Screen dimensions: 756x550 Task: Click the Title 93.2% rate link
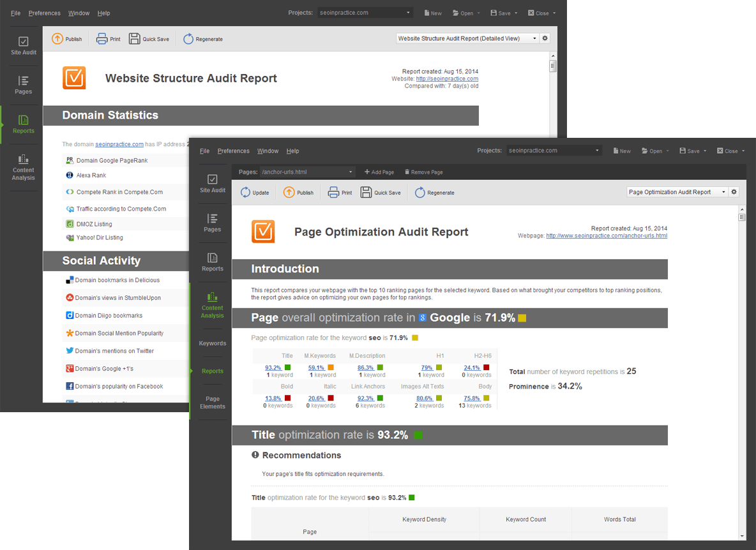(273, 368)
